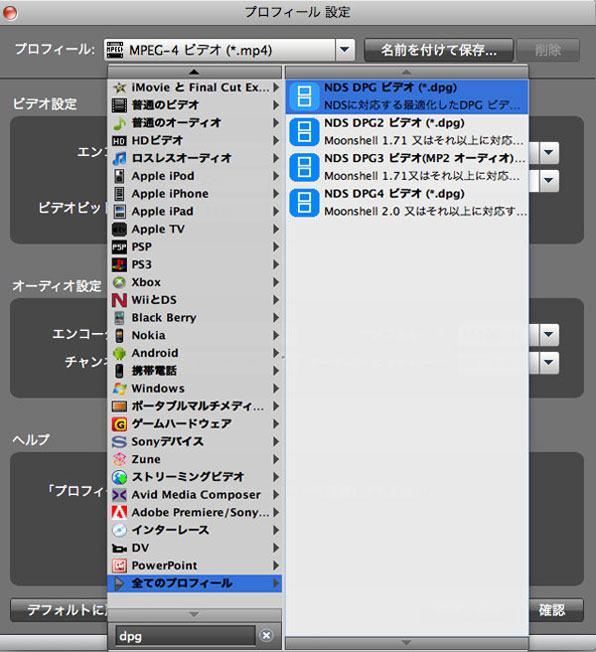Click the Nintendo N icon beside WiiとDS
The image size is (596, 652).
click(x=119, y=300)
